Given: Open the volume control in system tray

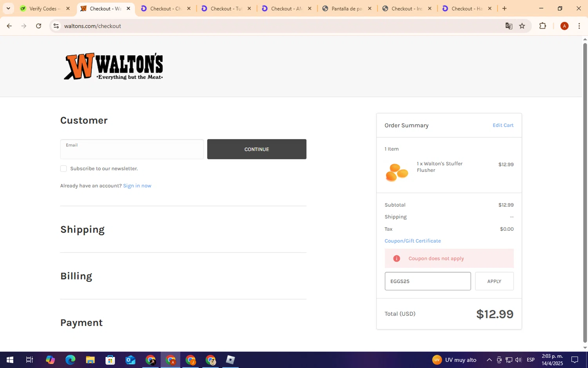Looking at the screenshot, I should pyautogui.click(x=518, y=360).
